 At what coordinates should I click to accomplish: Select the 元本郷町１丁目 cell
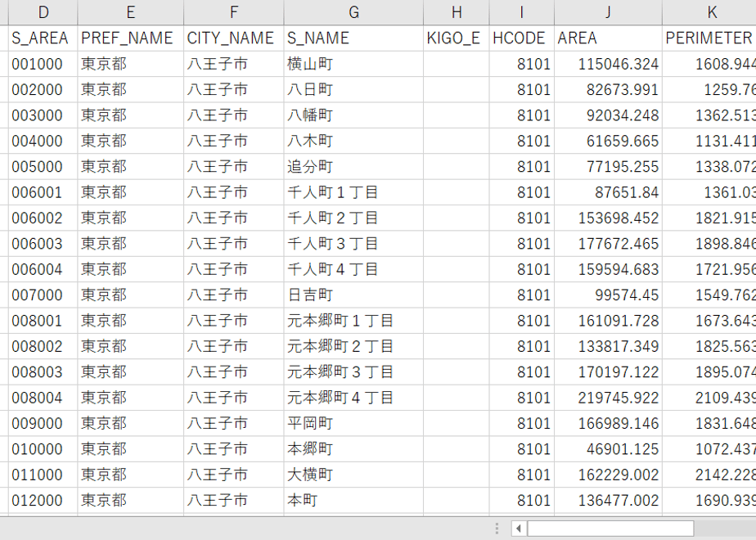coord(353,321)
